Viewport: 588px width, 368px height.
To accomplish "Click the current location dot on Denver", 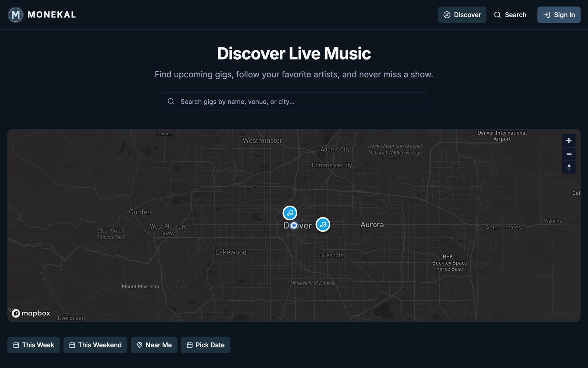I will [x=294, y=226].
